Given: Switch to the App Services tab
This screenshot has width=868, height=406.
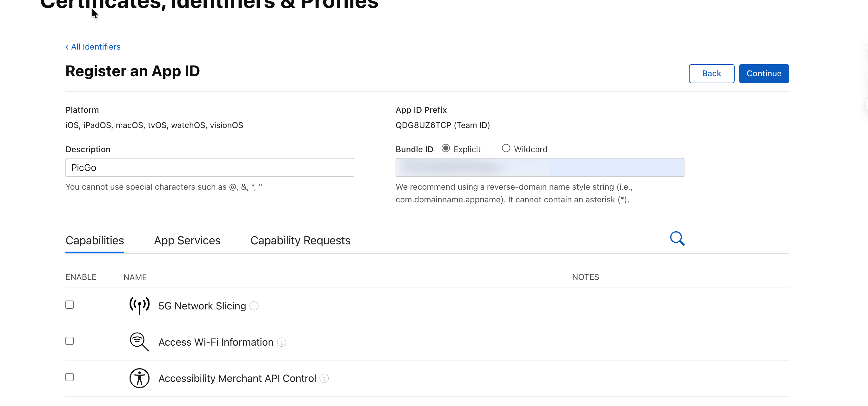Looking at the screenshot, I should coord(187,240).
